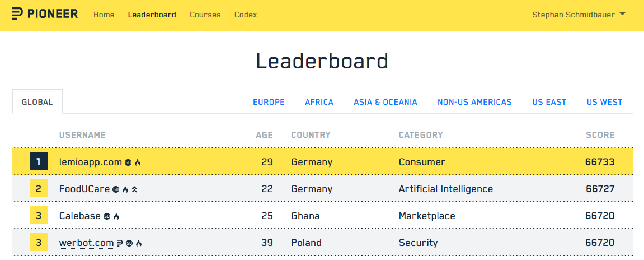Open Leaderboard in the top navigation

(x=152, y=15)
